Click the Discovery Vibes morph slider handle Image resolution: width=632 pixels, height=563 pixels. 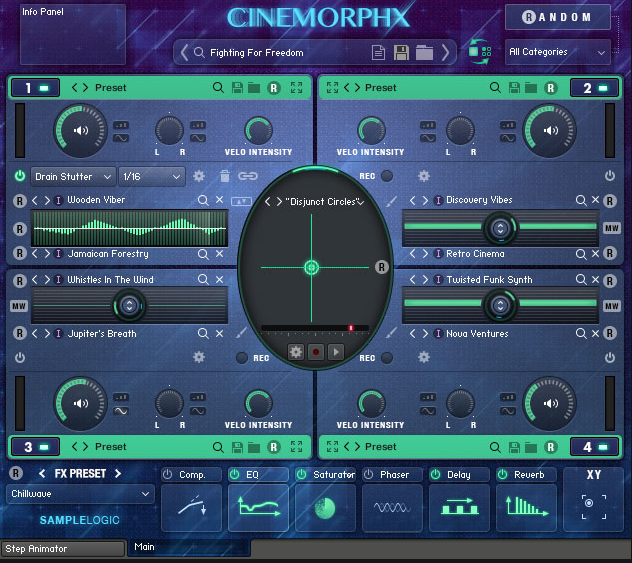[x=500, y=228]
